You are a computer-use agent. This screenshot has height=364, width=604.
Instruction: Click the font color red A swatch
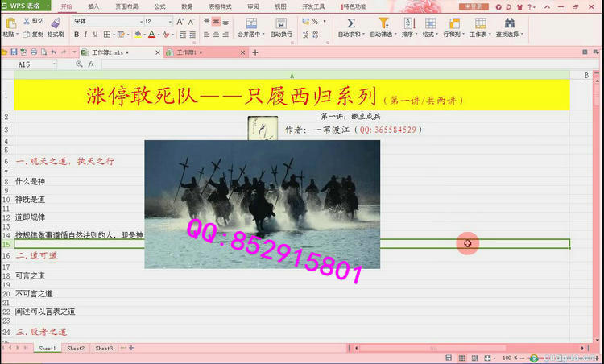click(152, 35)
